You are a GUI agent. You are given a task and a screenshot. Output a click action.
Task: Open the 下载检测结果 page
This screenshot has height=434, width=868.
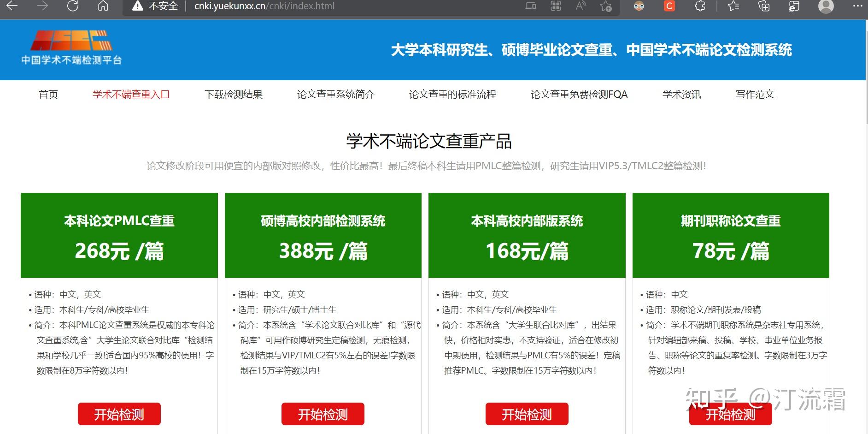[x=234, y=94]
